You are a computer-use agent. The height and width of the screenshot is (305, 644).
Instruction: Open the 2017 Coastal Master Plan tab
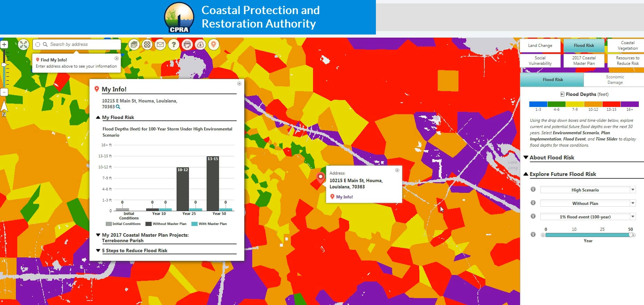584,61
